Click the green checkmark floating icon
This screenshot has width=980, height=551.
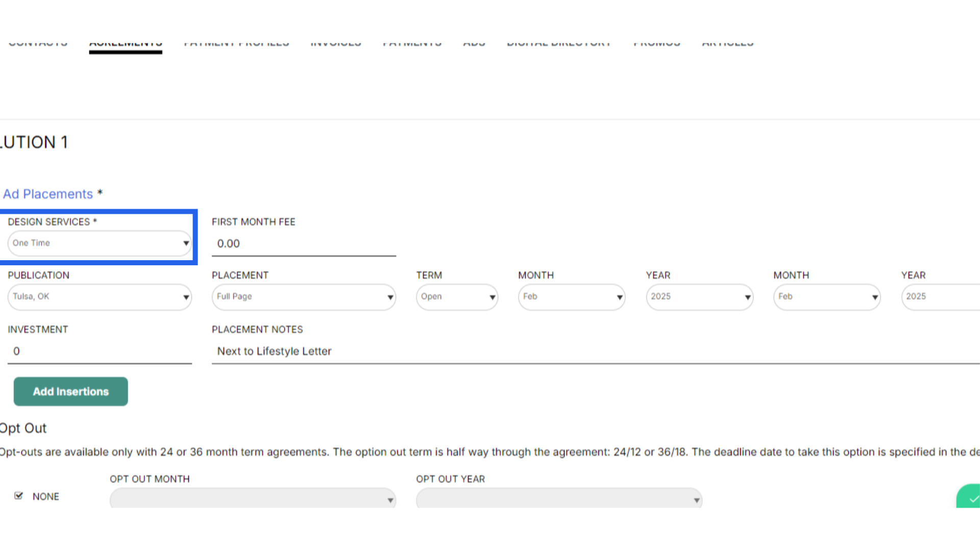(971, 498)
